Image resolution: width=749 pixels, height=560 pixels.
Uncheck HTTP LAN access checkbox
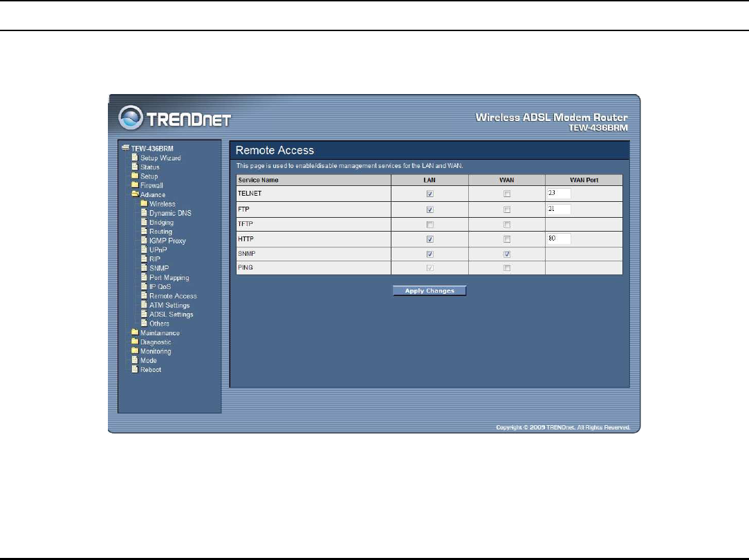(430, 239)
